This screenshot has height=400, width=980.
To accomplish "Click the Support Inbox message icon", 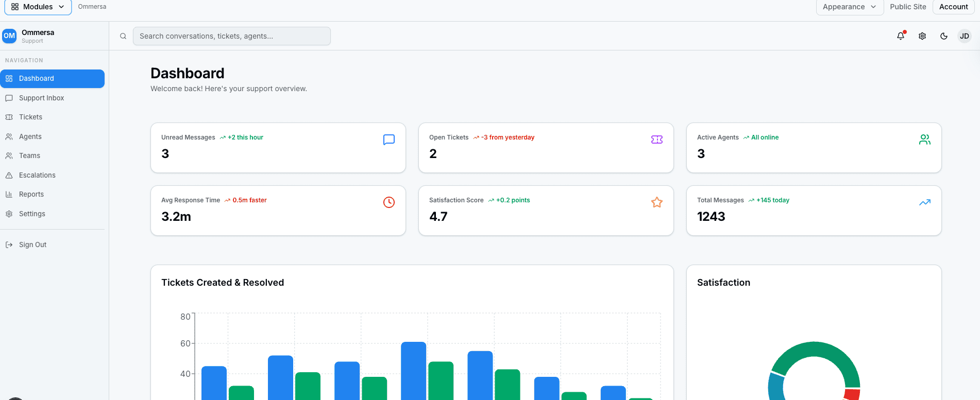I will pyautogui.click(x=9, y=98).
